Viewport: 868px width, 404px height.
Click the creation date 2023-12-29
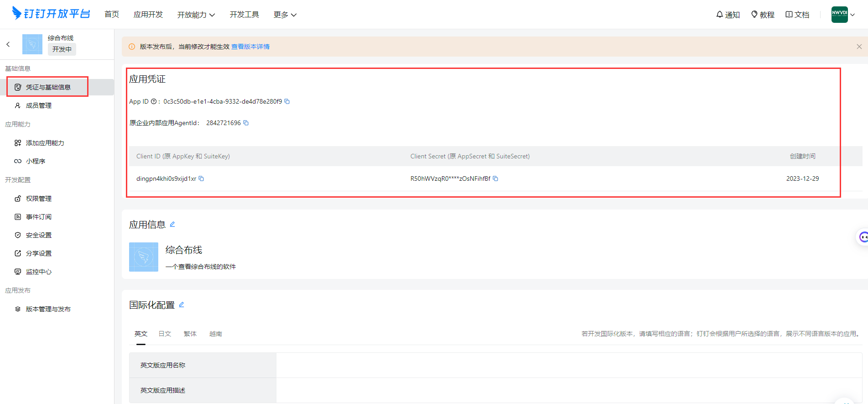(x=802, y=178)
